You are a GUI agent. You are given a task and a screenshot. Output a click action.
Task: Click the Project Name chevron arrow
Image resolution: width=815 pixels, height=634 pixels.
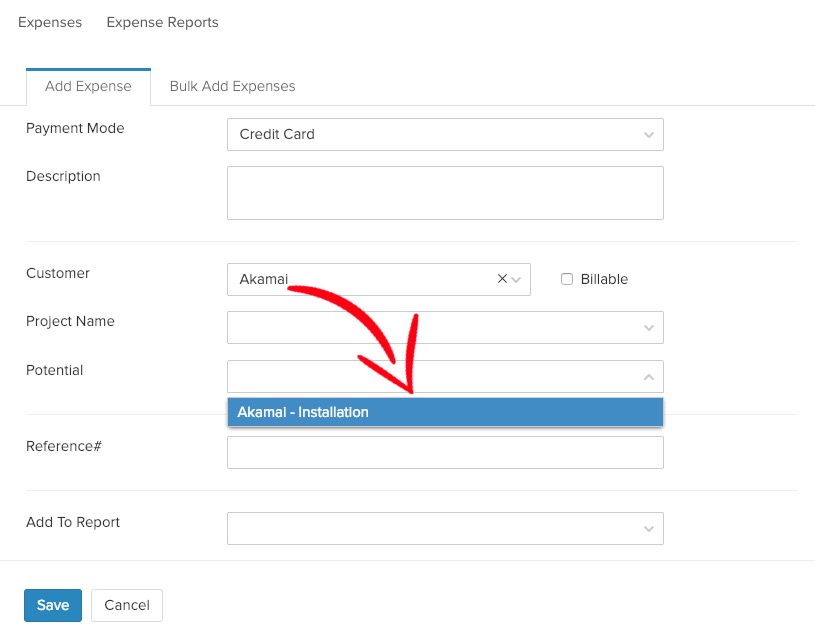[649, 328]
